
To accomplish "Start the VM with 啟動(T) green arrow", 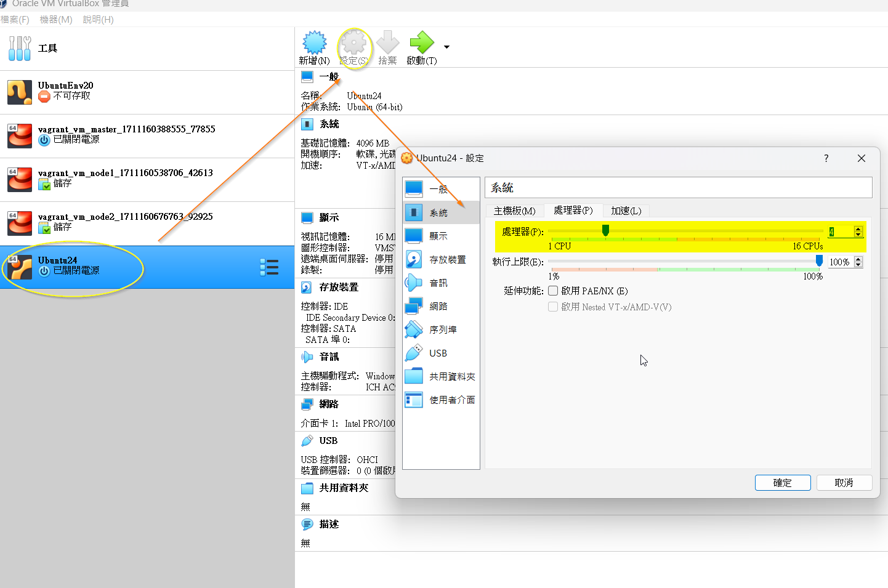I will click(422, 48).
